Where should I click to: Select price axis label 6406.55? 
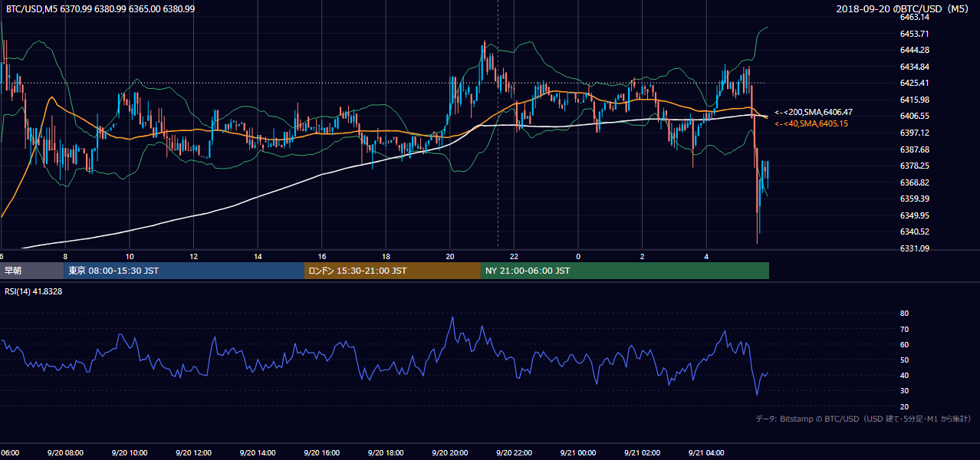(x=914, y=116)
